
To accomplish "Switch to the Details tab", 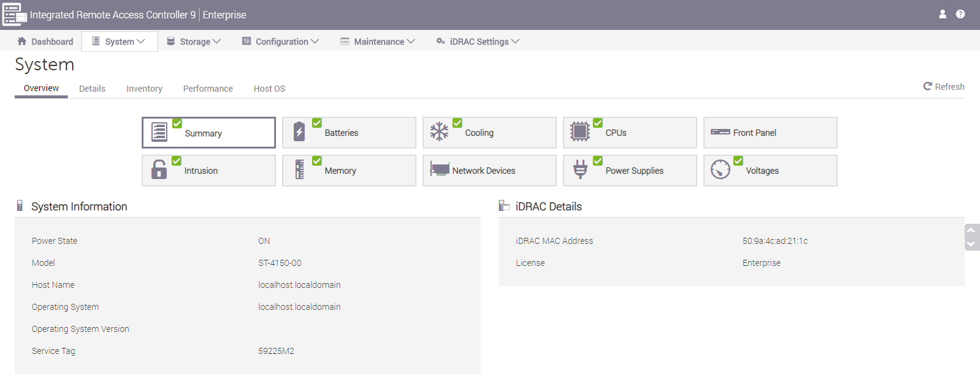I will click(92, 89).
